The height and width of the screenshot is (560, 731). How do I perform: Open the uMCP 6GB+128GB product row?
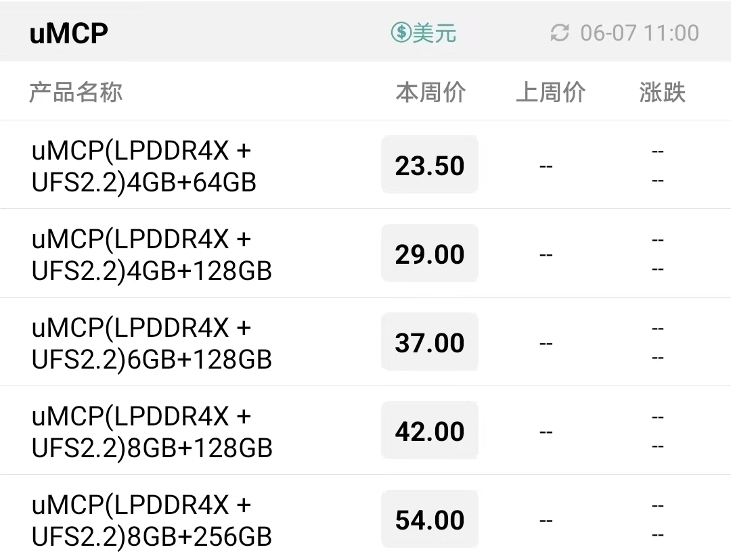pos(365,342)
